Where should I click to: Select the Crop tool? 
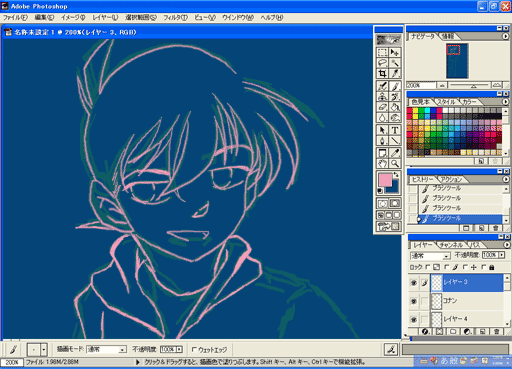pos(382,73)
